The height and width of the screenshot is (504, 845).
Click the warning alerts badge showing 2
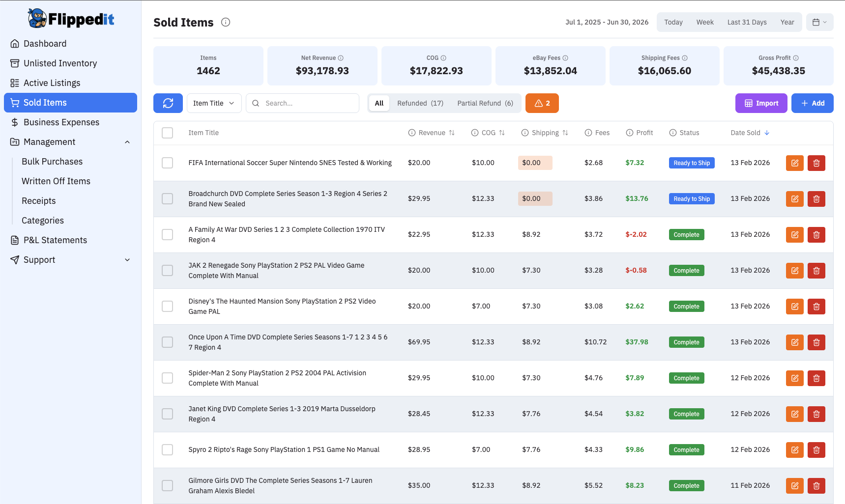tap(542, 103)
